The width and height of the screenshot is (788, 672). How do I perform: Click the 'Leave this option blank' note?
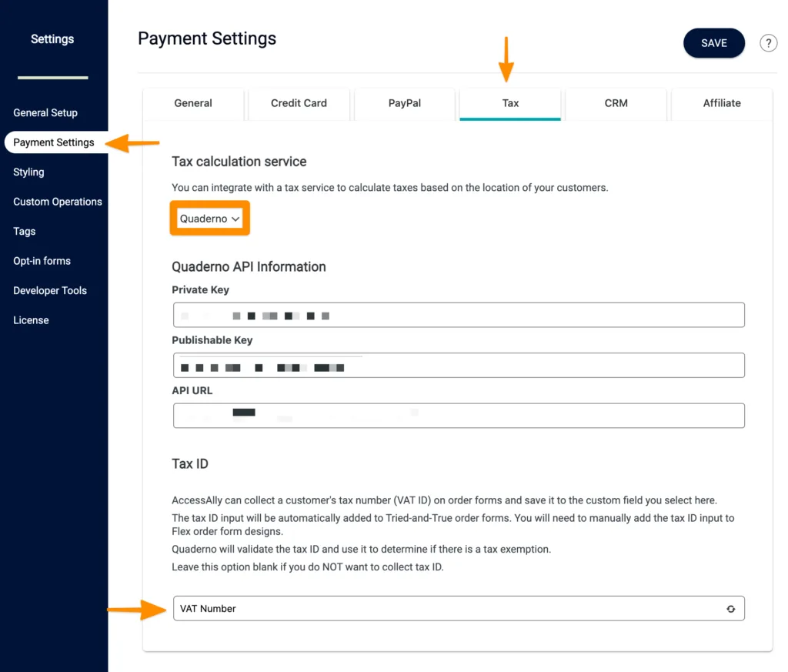(x=308, y=567)
